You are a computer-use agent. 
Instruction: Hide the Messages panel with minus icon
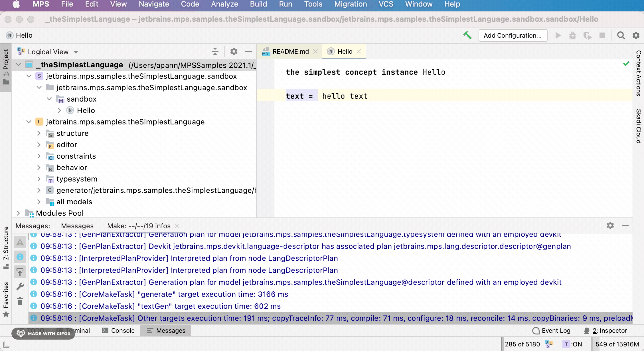click(625, 225)
